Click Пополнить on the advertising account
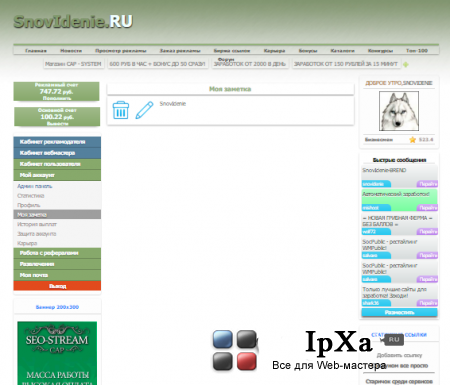Screen dimensions: 450x385 click(x=57, y=98)
